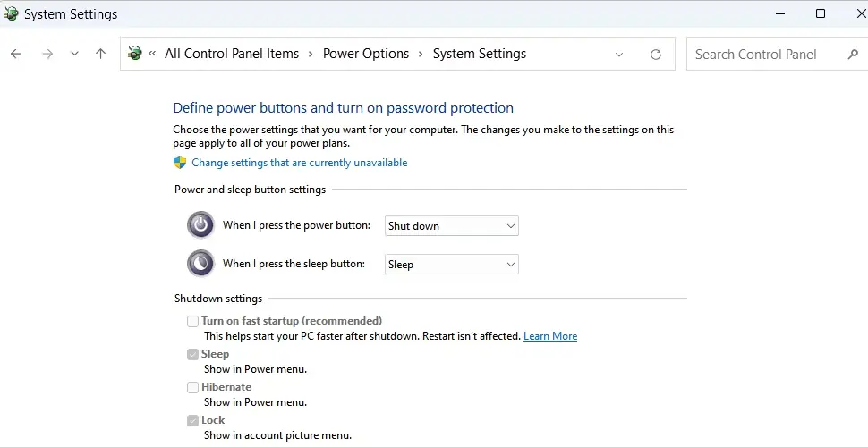Open the sleep button action dropdown
The width and height of the screenshot is (868, 447).
click(452, 265)
